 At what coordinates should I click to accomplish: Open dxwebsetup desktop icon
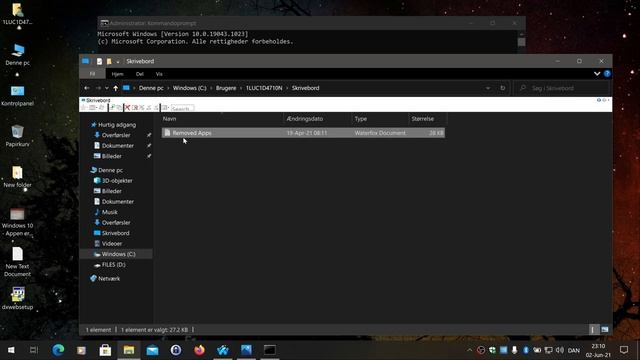[18, 298]
